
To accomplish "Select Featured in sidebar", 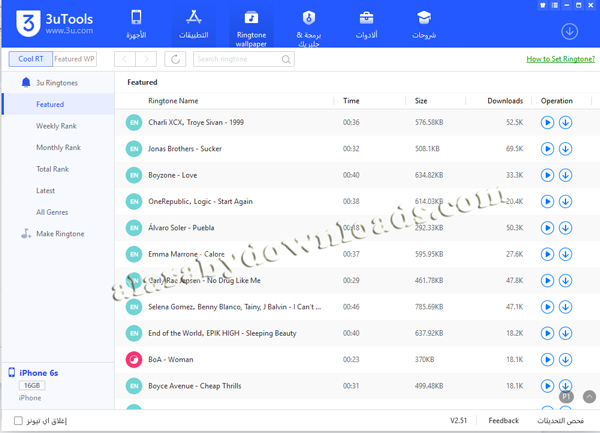I will coord(58,104).
